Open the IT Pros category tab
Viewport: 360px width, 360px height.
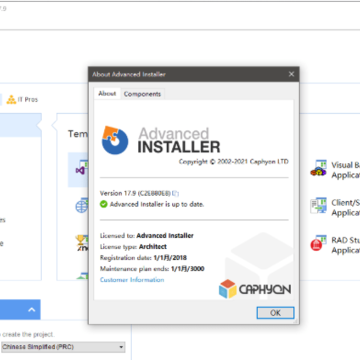pyautogui.click(x=22, y=99)
